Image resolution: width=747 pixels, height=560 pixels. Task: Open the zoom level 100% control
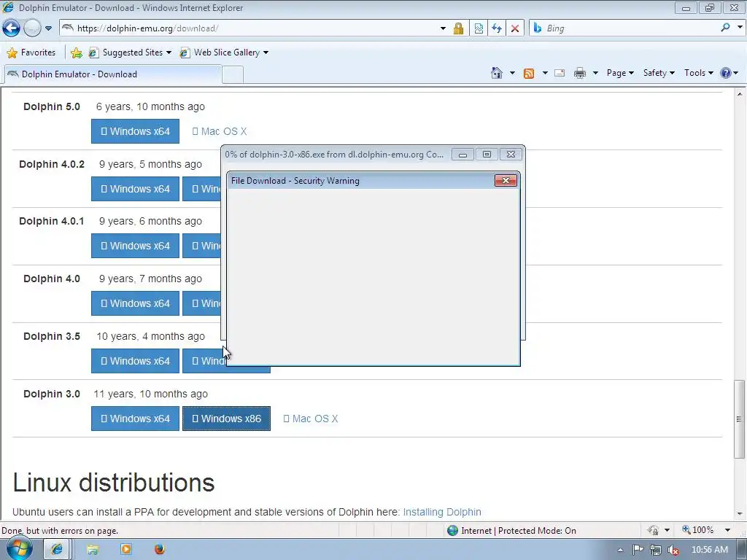pyautogui.click(x=698, y=530)
